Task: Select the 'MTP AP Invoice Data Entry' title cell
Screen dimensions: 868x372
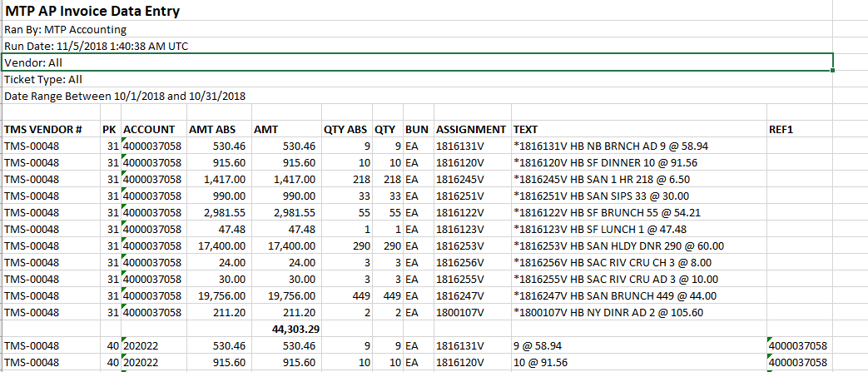Action: (x=92, y=12)
